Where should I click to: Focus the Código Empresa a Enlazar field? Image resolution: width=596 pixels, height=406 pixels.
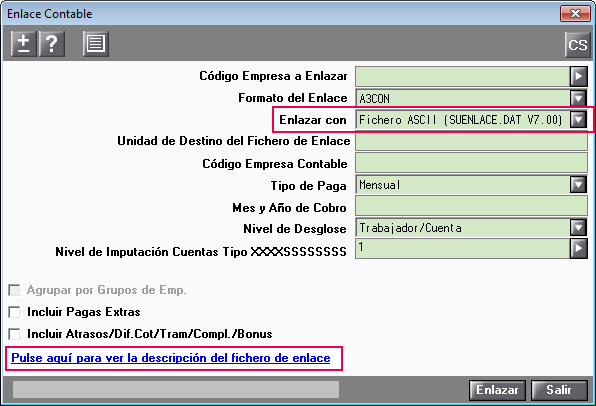pyautogui.click(x=463, y=76)
